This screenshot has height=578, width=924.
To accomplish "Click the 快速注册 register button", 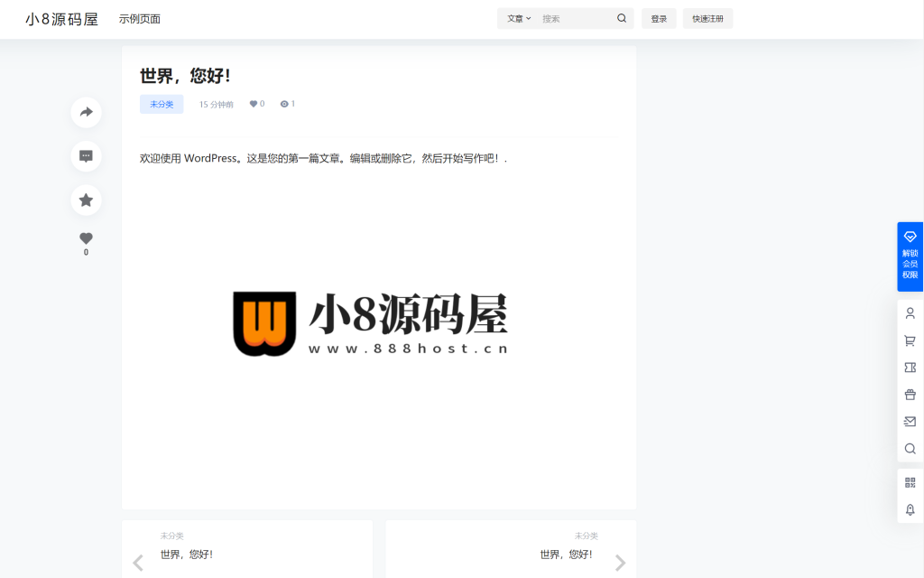I will 707,18.
